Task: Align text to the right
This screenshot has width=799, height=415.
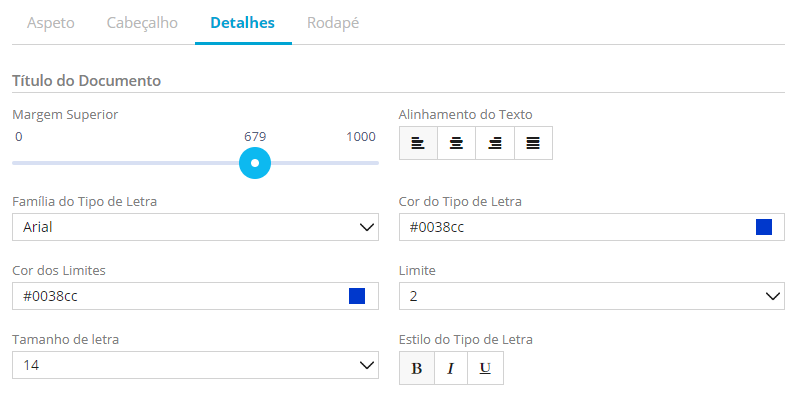Action: click(494, 143)
